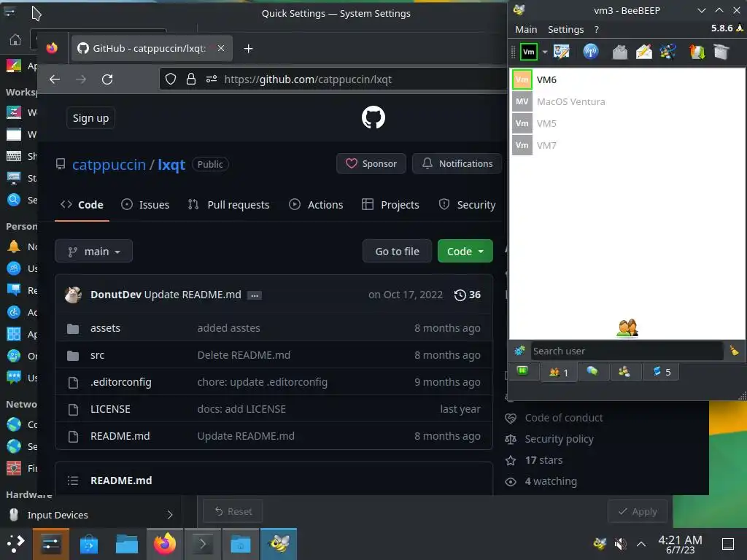
Task: Reload the GitHub page in Firefox
Action: point(107,79)
